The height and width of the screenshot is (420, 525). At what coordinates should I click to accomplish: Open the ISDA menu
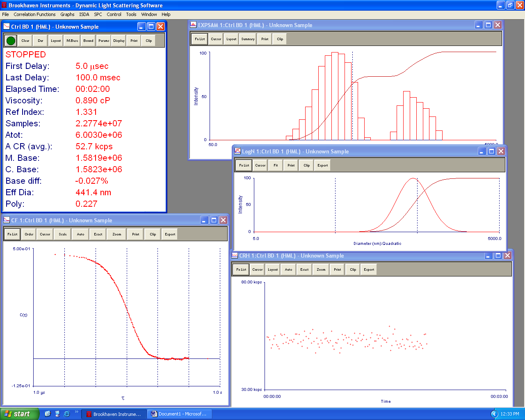tap(84, 14)
